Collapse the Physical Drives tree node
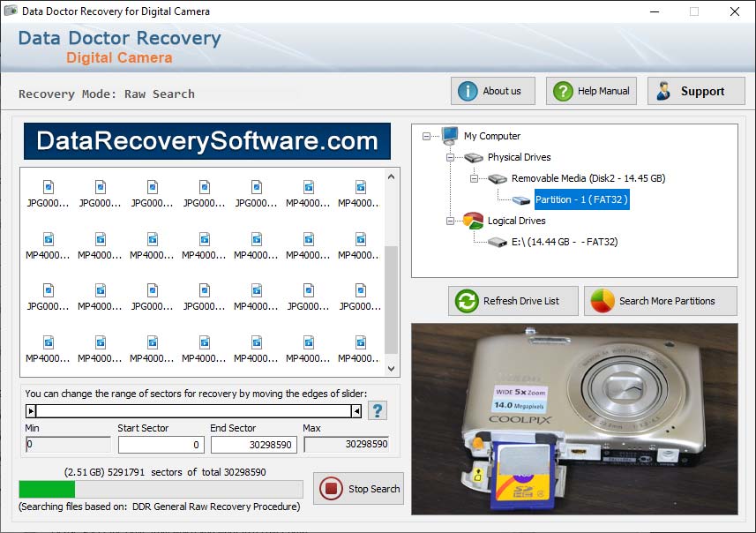 pyautogui.click(x=451, y=157)
